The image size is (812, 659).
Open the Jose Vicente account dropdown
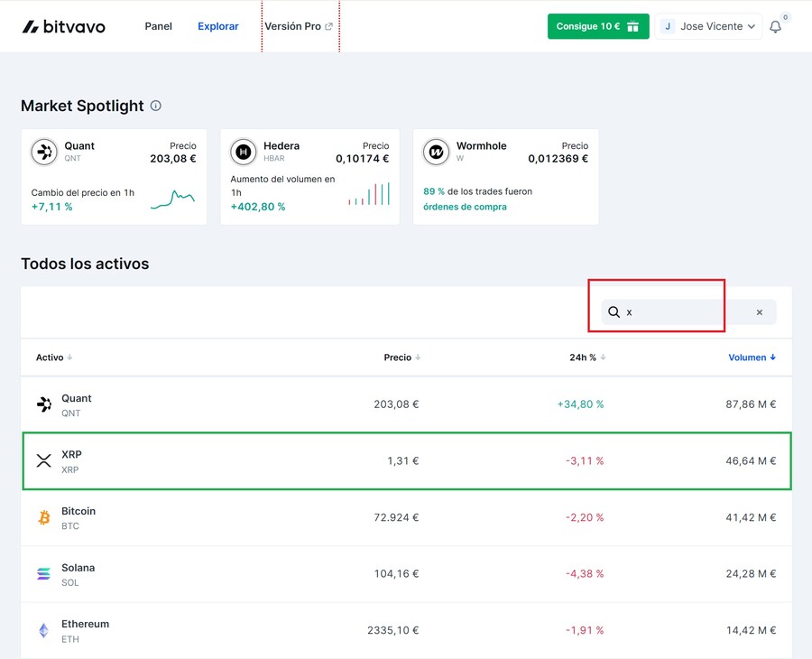pyautogui.click(x=708, y=26)
